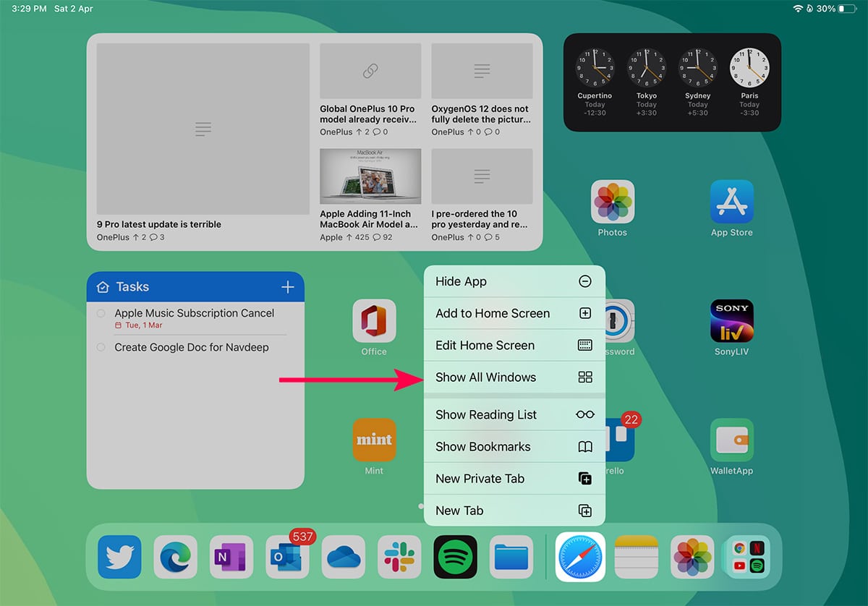Launch Spotify from the dock

[x=455, y=557]
